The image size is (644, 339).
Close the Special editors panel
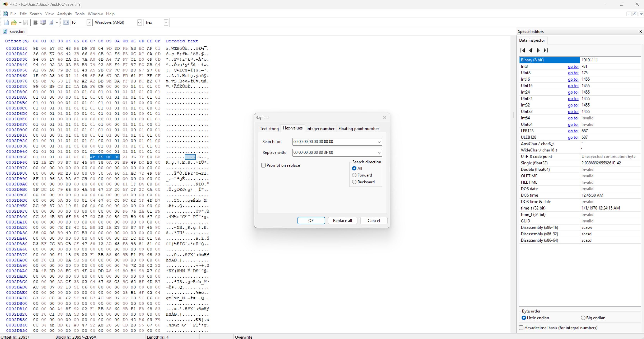point(641,32)
